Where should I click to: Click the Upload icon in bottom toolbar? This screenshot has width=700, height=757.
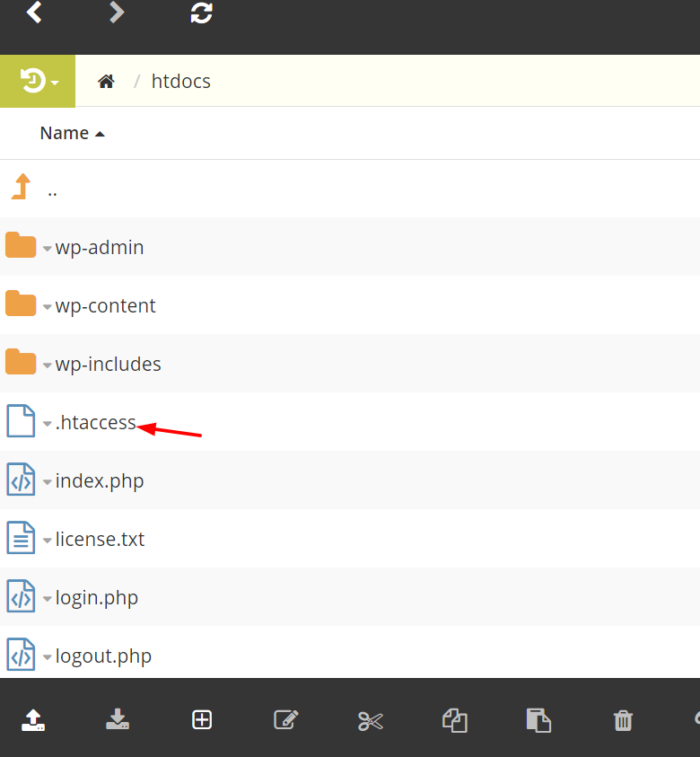pos(33,720)
